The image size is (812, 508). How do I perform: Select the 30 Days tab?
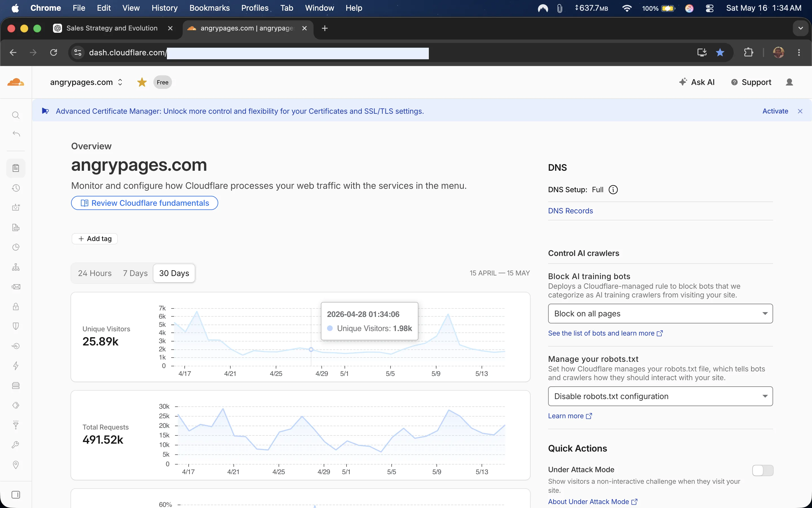[x=174, y=273]
